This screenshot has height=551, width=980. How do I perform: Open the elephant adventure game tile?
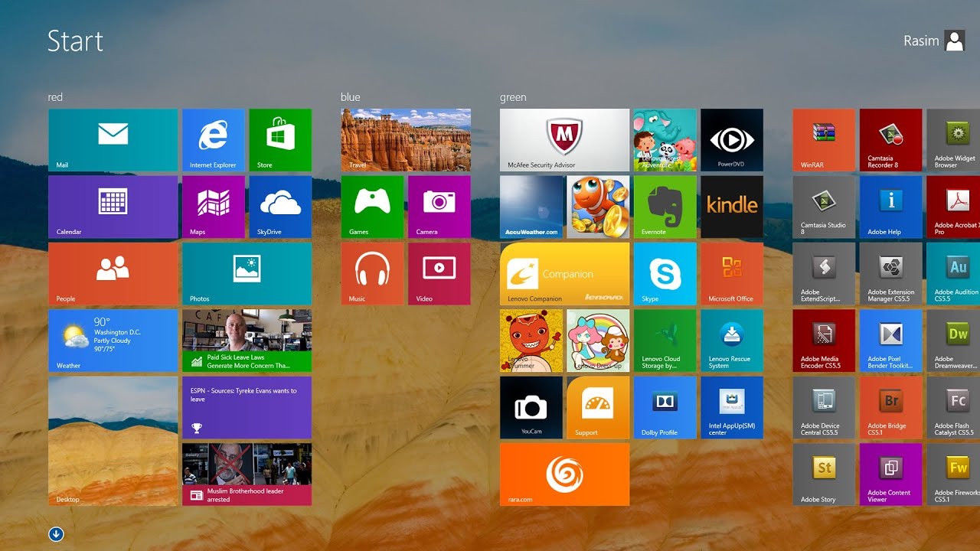click(665, 140)
